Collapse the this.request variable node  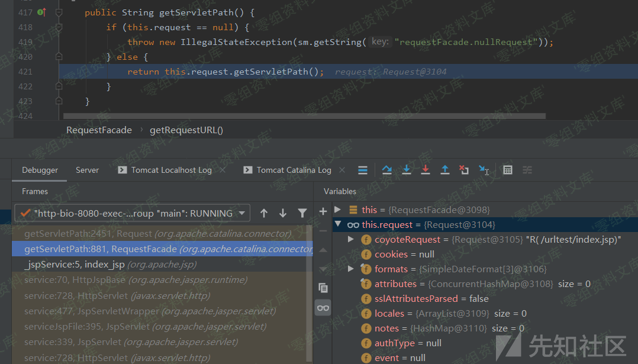pos(337,225)
